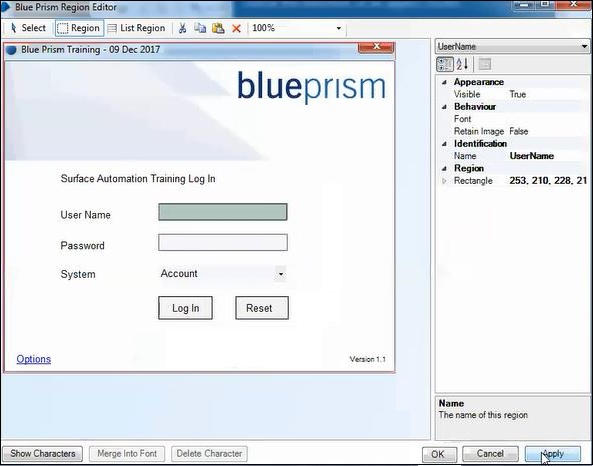Open the 100% zoom dropdown
Image resolution: width=593 pixels, height=466 pixels.
point(338,28)
